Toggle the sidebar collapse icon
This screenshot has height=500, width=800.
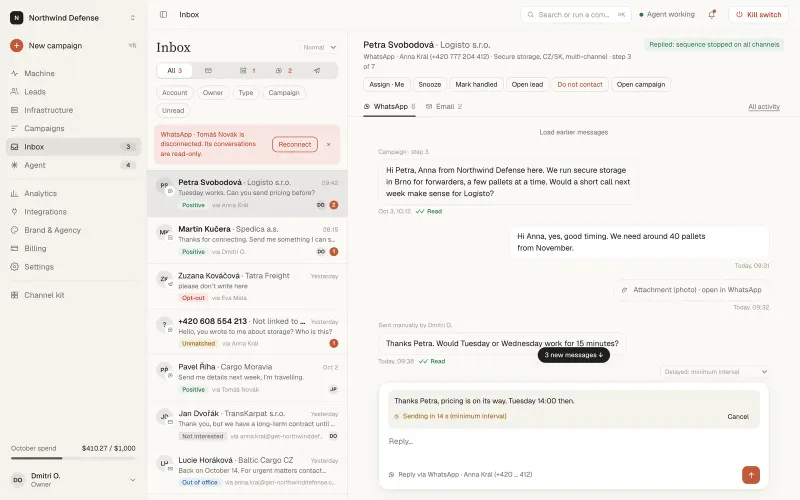pyautogui.click(x=163, y=15)
